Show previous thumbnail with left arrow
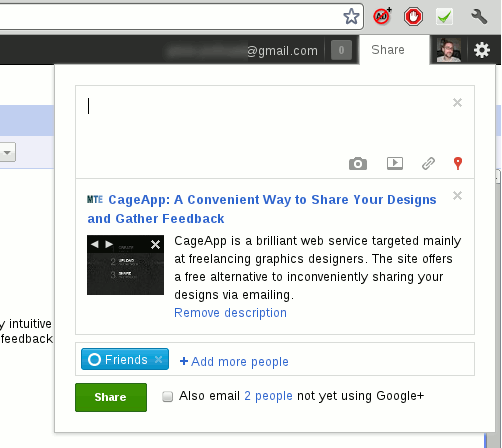 [x=95, y=244]
